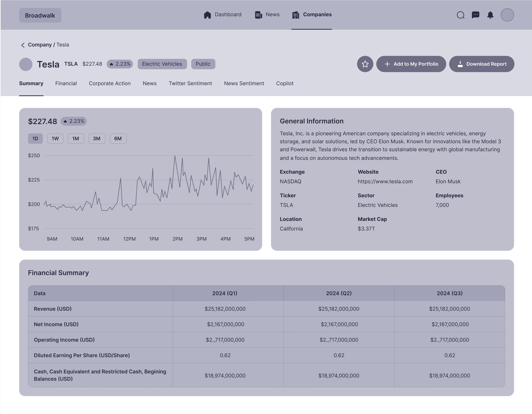Viewport: 532px width, 414px height.
Task: Click the General Information heading
Action: point(312,121)
